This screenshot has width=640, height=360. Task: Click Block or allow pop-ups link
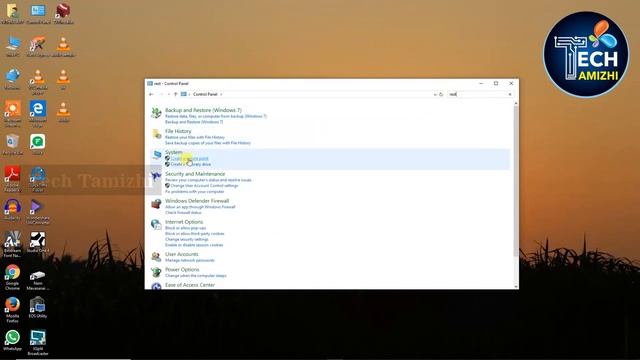tap(185, 228)
